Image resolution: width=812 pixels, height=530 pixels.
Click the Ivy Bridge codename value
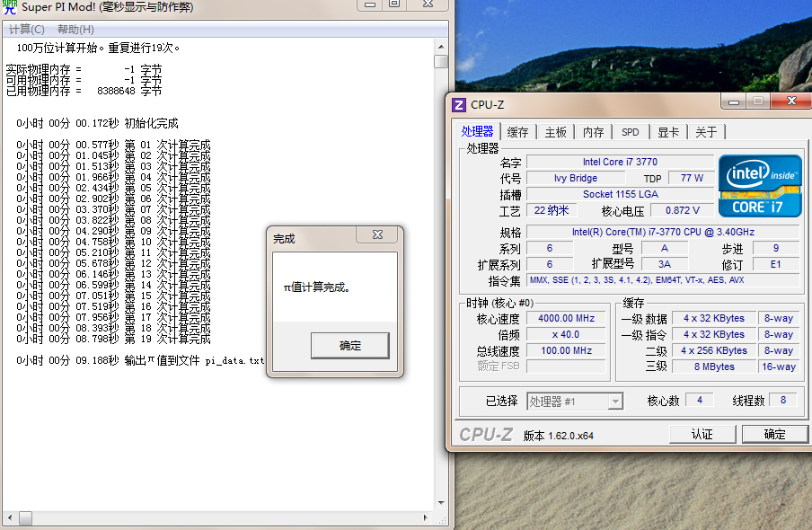pos(576,178)
